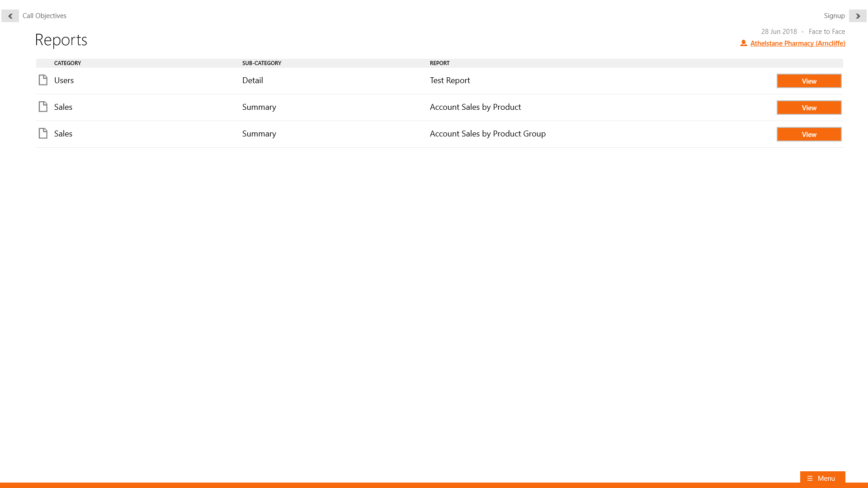Viewport: 868px width, 488px height.
Task: Click the REPORT column header
Action: click(439, 63)
